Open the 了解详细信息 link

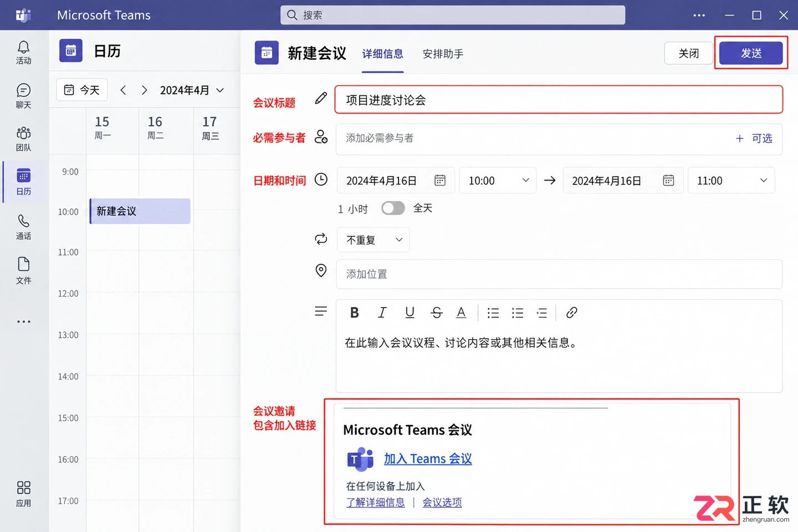[375, 503]
